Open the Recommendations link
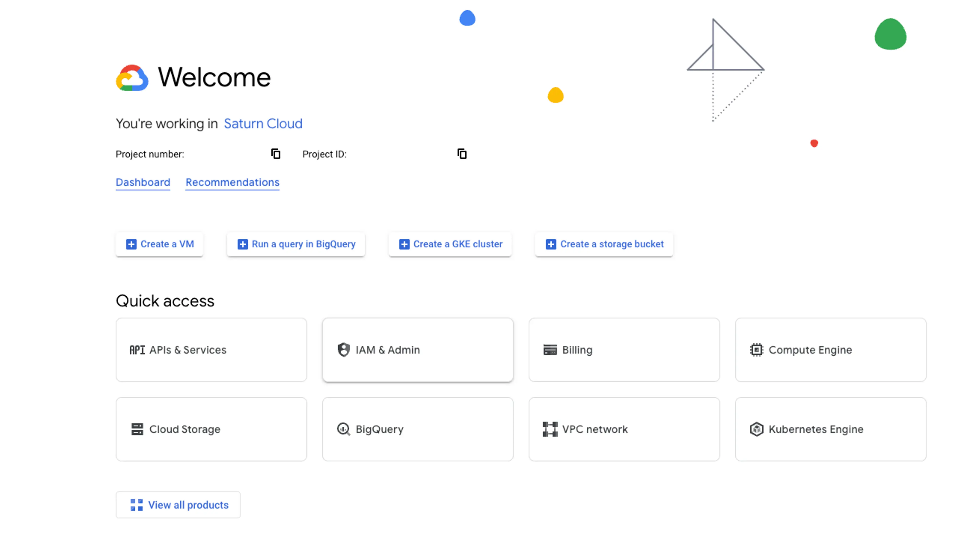Viewport: 980px width, 550px height. (x=232, y=182)
